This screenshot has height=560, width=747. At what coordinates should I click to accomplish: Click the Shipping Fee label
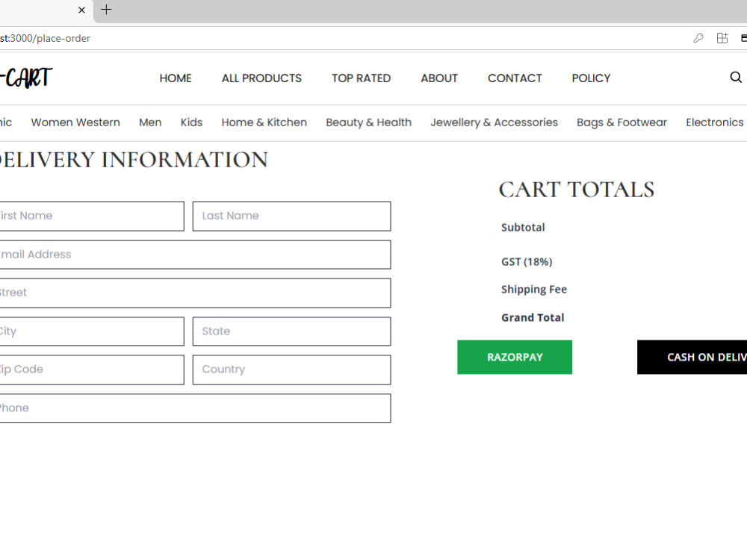(533, 290)
